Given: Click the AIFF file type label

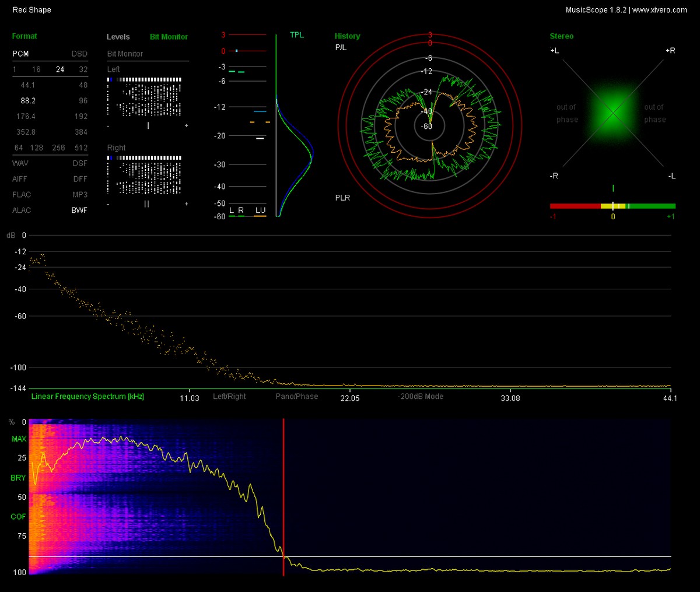Looking at the screenshot, I should tap(20, 179).
